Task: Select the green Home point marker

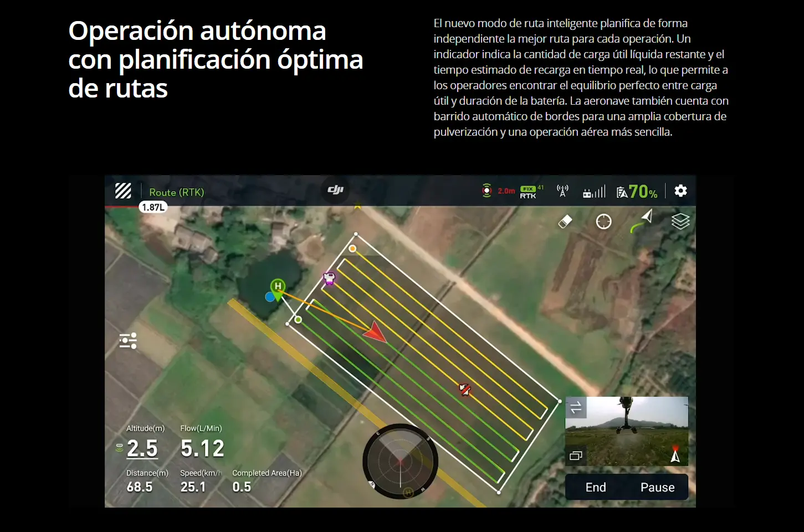Action: pyautogui.click(x=278, y=287)
